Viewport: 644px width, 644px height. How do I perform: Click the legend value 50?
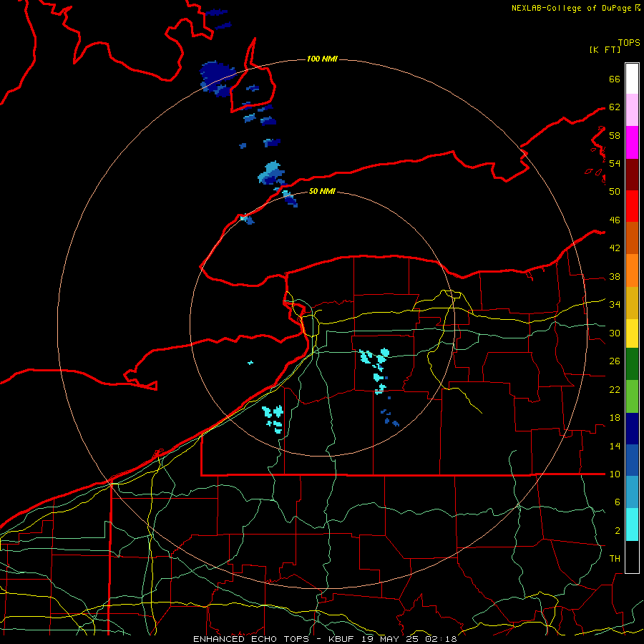click(615, 191)
